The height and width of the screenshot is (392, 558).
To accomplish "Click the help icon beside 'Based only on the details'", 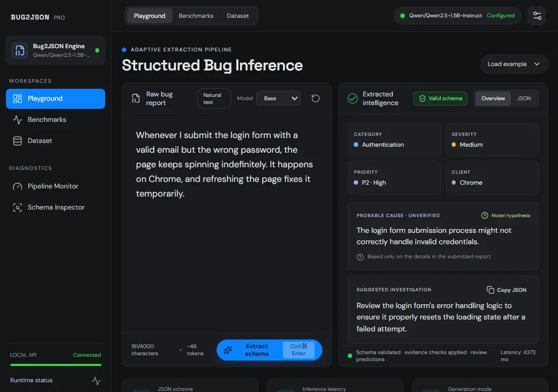I will [360, 257].
